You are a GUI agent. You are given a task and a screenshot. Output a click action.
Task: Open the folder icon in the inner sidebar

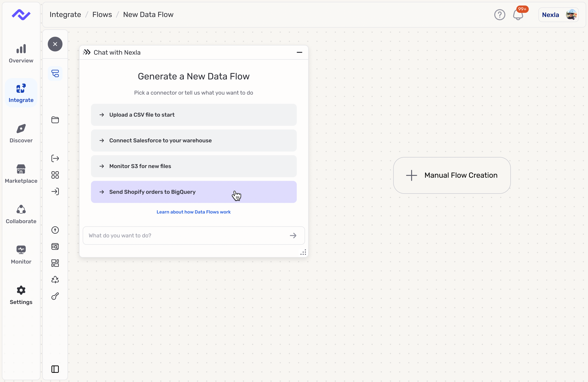pyautogui.click(x=55, y=120)
